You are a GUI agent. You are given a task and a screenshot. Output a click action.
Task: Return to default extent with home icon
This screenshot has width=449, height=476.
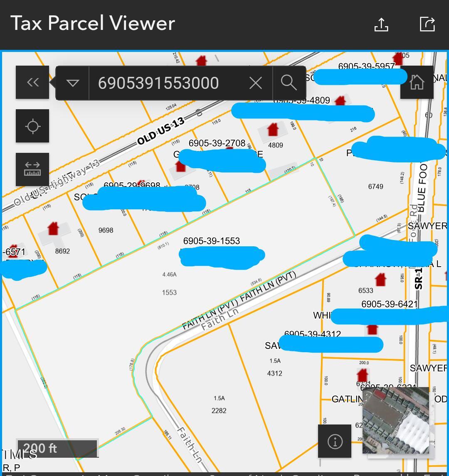click(x=417, y=82)
